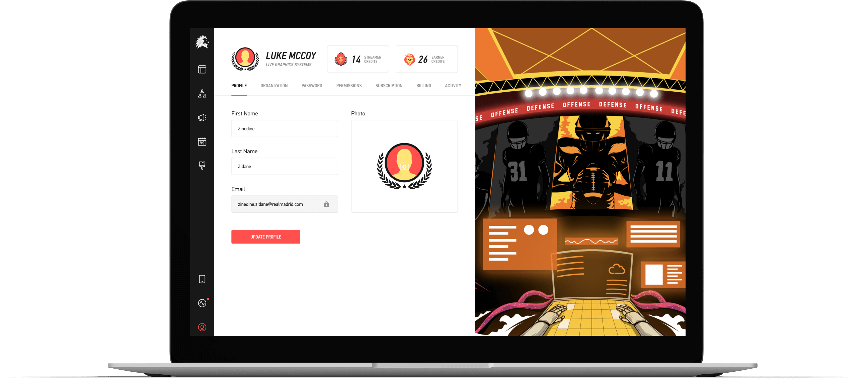
Task: Click the Permissions tab
Action: [x=347, y=86]
